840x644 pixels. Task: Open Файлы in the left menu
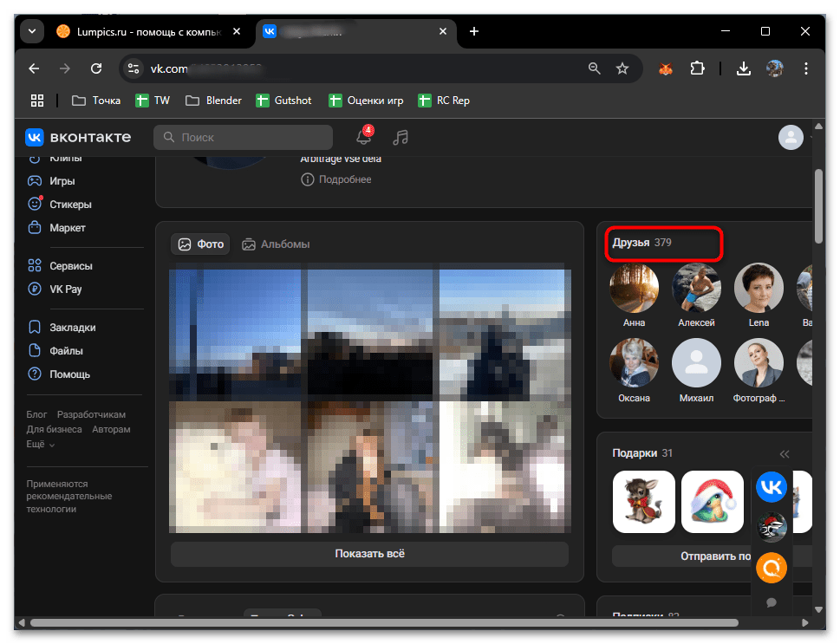(55, 351)
